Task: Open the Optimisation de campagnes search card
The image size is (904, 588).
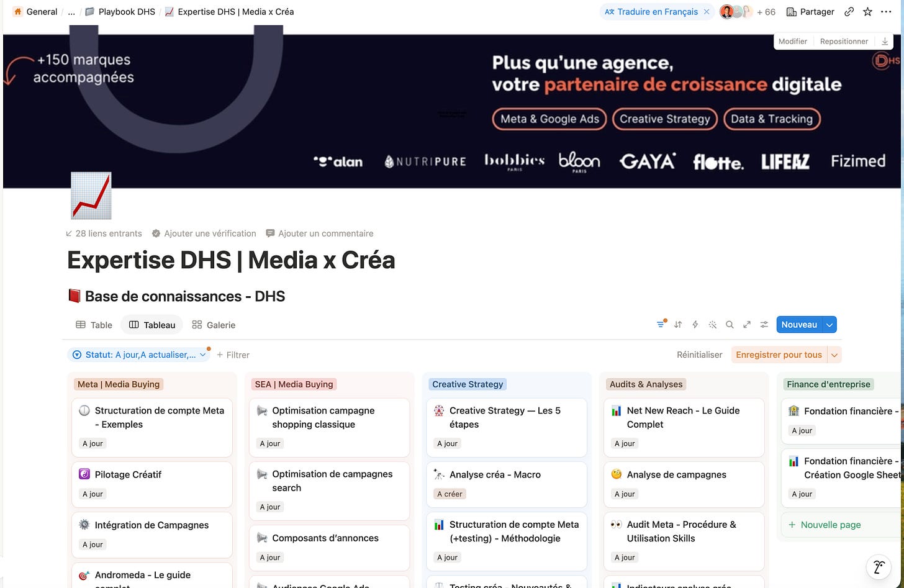Action: [x=330, y=491]
